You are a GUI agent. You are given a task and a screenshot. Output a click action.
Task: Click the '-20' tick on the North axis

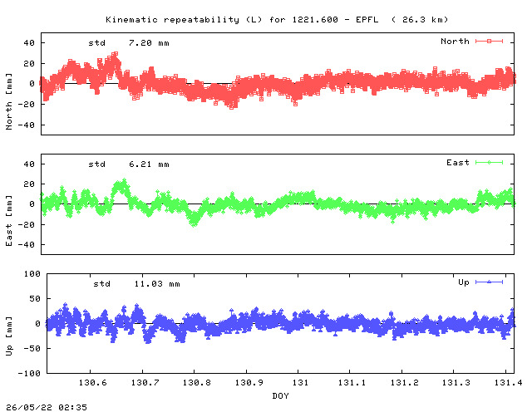(26, 105)
